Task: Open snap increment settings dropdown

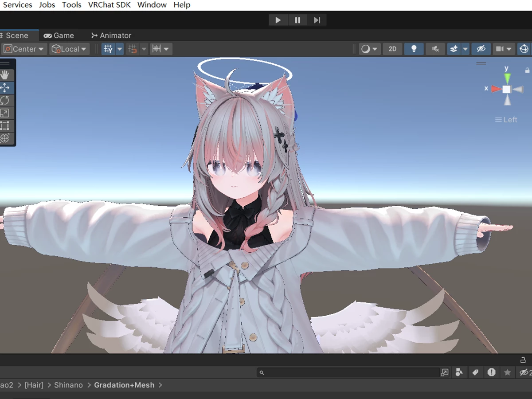Action: coord(161,49)
